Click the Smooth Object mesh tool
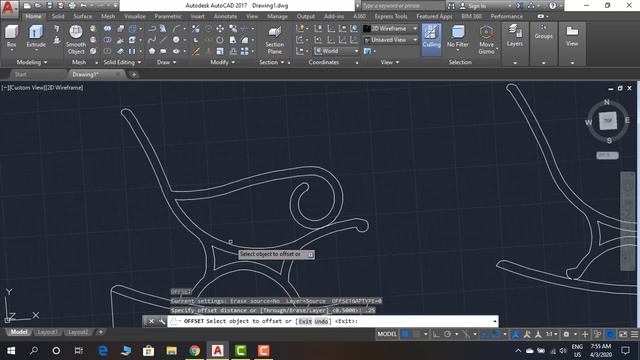 (76, 40)
